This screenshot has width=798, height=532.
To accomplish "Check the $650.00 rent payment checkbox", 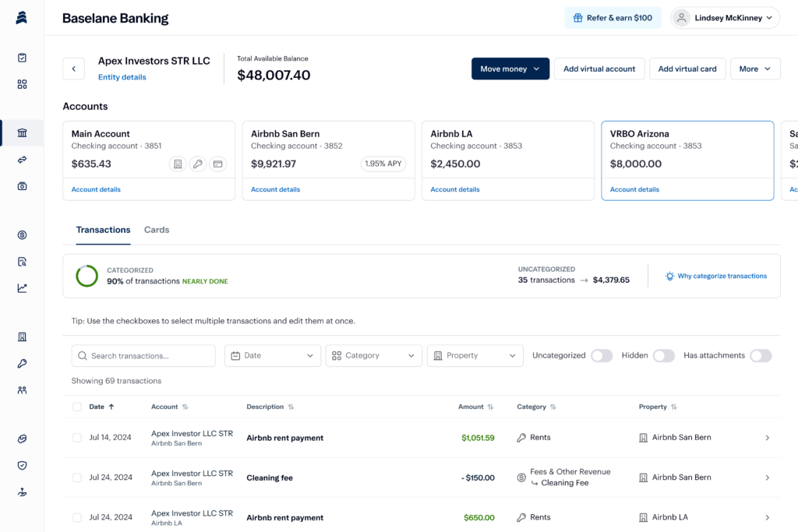I will pos(77,517).
